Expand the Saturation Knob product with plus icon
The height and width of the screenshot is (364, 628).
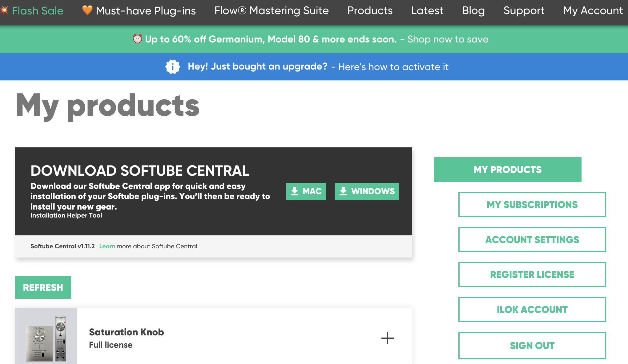point(387,338)
